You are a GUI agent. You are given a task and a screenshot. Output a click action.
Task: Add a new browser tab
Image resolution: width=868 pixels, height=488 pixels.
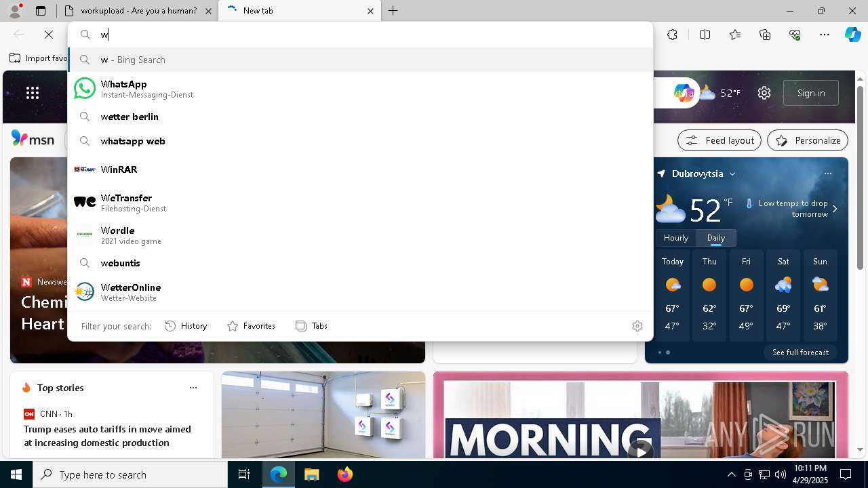(393, 11)
